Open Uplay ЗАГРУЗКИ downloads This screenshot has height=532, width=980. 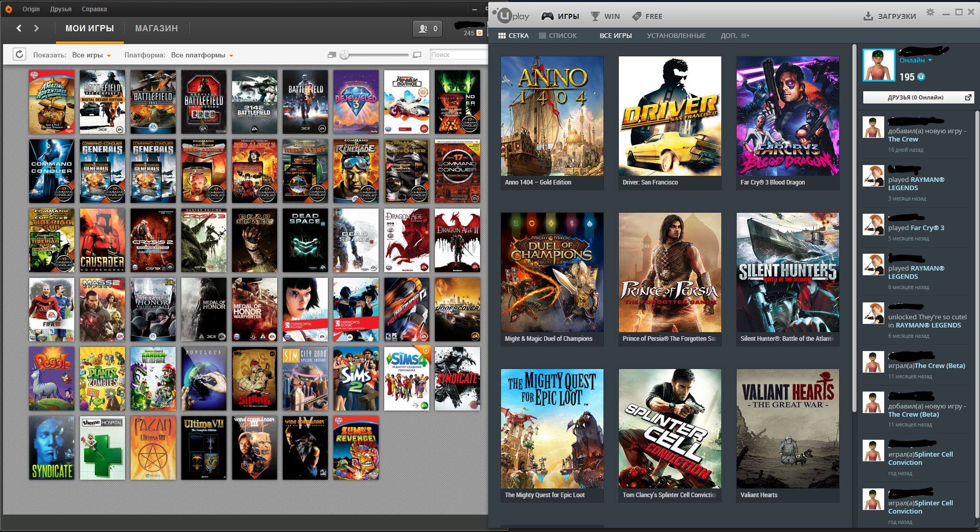[890, 16]
